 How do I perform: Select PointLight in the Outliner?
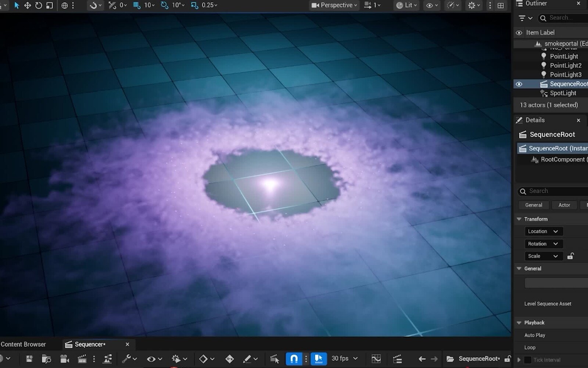click(564, 56)
